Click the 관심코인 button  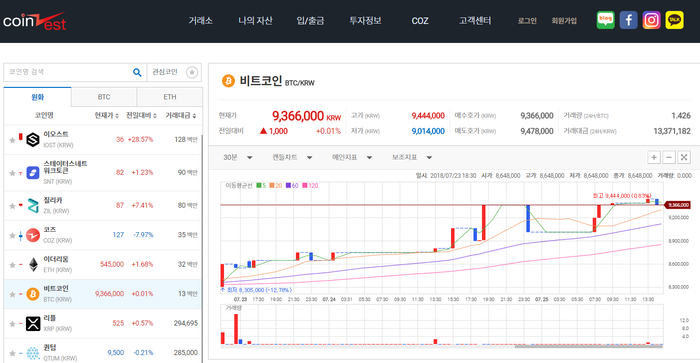click(x=175, y=72)
